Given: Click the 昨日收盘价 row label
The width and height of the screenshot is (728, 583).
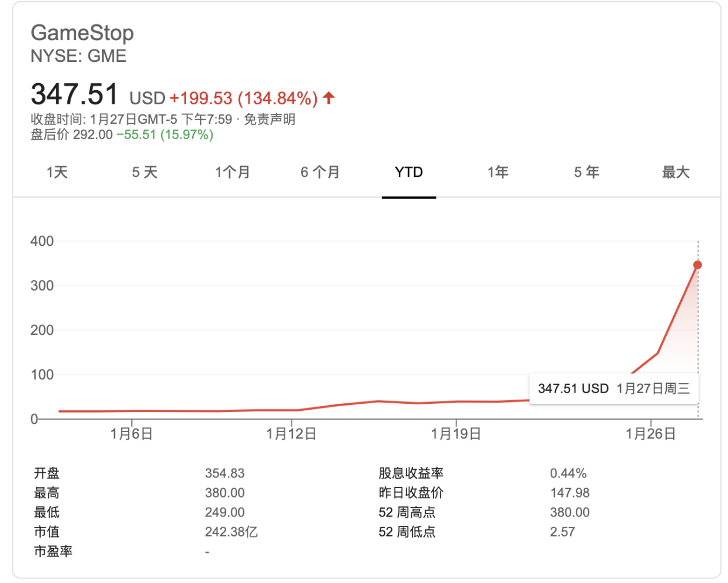Looking at the screenshot, I should pos(411,493).
